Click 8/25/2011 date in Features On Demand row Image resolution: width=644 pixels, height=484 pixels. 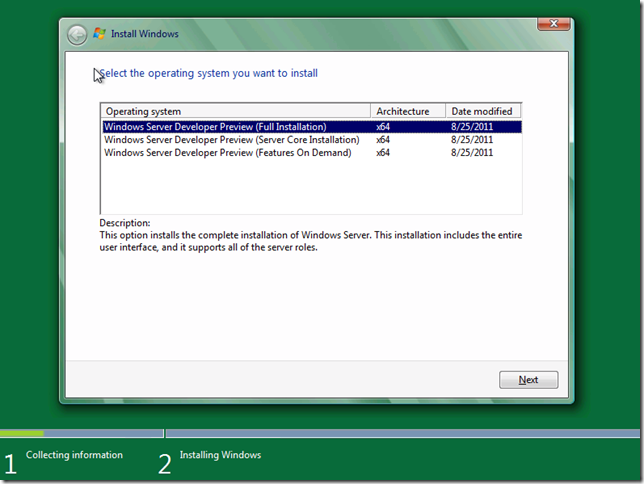[472, 153]
